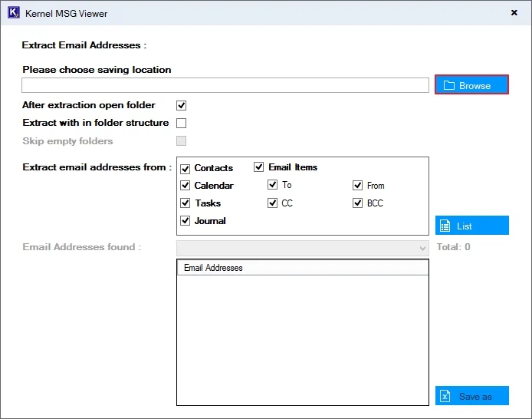Uncheck the Calendar checkbox
This screenshot has width=532, height=419.
[185, 186]
